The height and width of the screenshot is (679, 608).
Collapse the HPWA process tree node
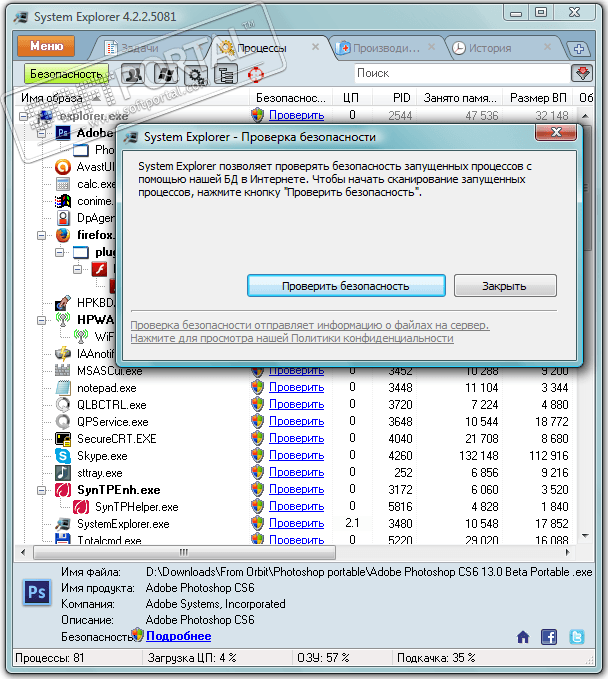click(x=41, y=320)
